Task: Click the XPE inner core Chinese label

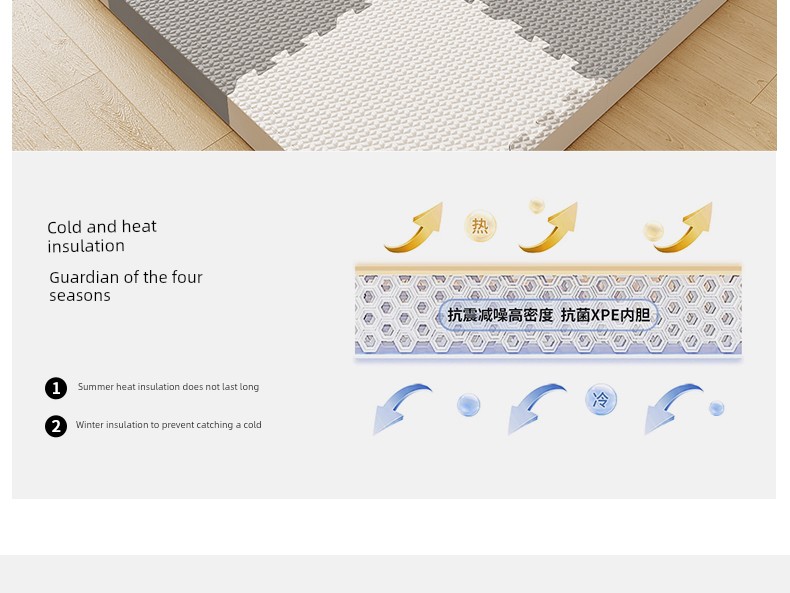Action: click(549, 315)
